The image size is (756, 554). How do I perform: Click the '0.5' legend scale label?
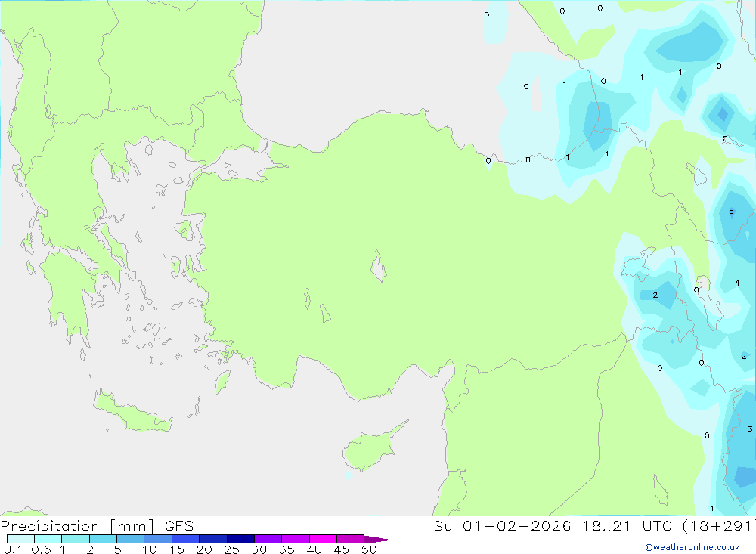pyautogui.click(x=41, y=549)
